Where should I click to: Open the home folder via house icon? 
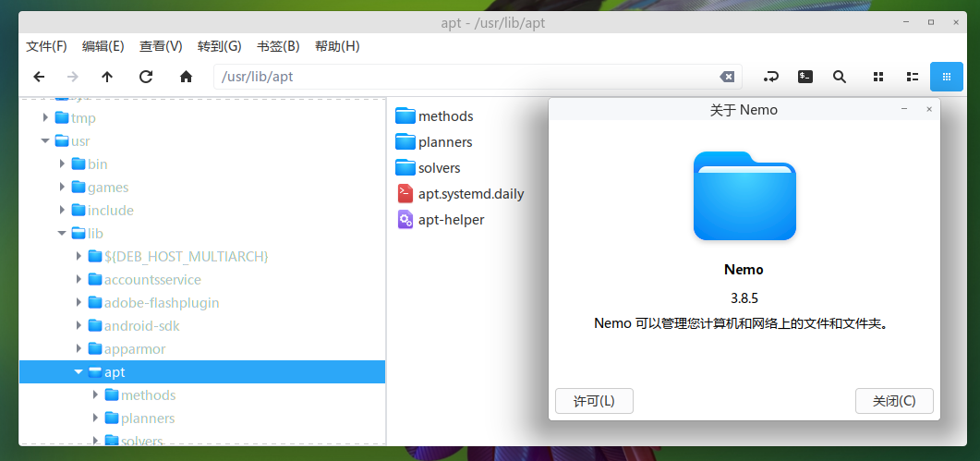186,77
